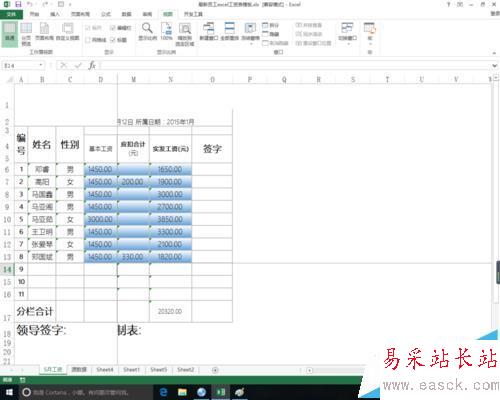Click the Redo icon
500x400 pixels.
pyautogui.click(x=45, y=4)
